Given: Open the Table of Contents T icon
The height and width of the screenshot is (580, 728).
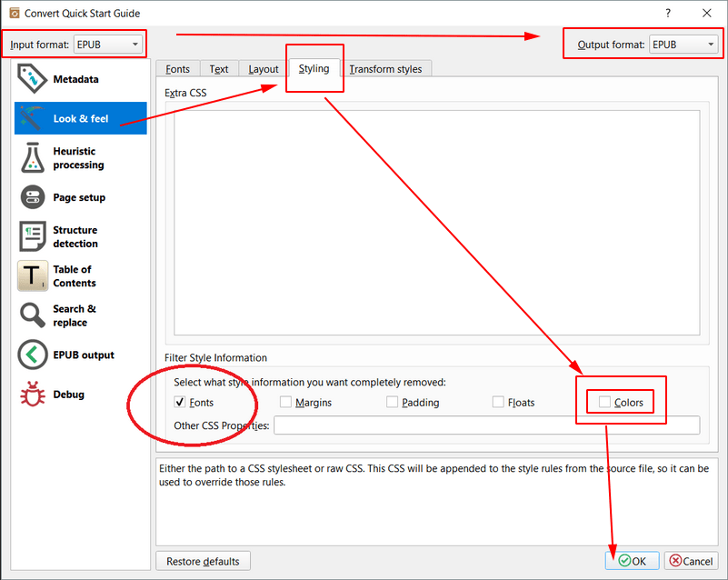Looking at the screenshot, I should tap(33, 275).
